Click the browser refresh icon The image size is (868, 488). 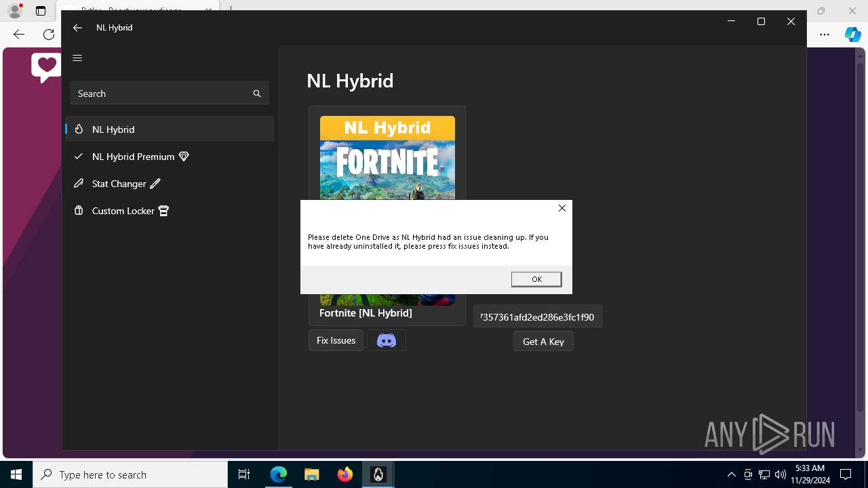coord(49,35)
